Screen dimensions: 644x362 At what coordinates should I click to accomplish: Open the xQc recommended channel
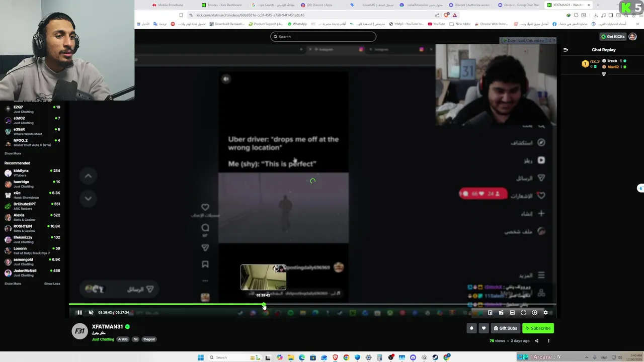click(x=32, y=195)
